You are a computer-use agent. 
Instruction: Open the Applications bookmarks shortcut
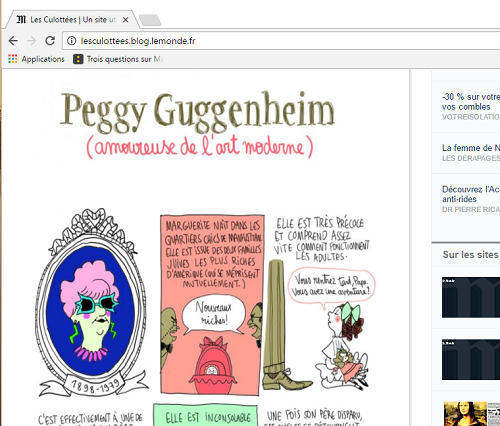[x=36, y=59]
